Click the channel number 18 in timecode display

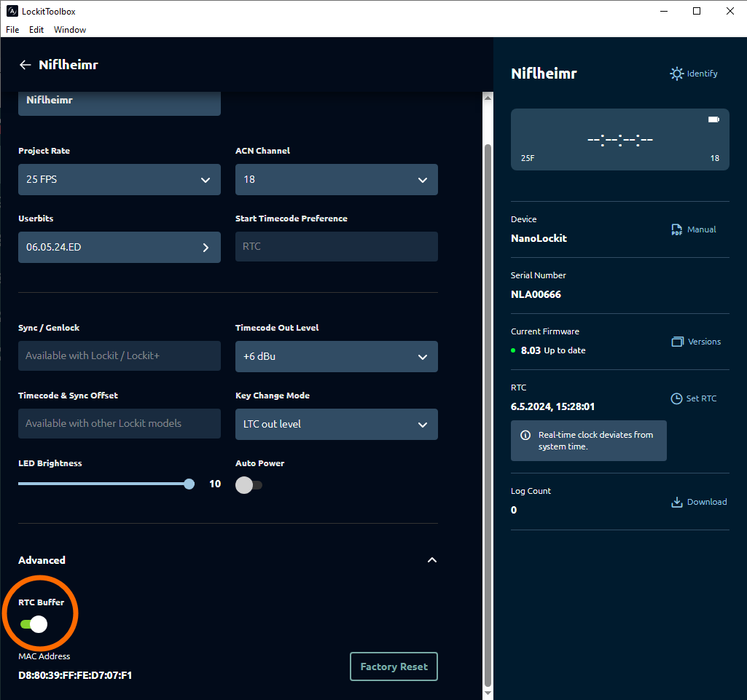coord(715,158)
